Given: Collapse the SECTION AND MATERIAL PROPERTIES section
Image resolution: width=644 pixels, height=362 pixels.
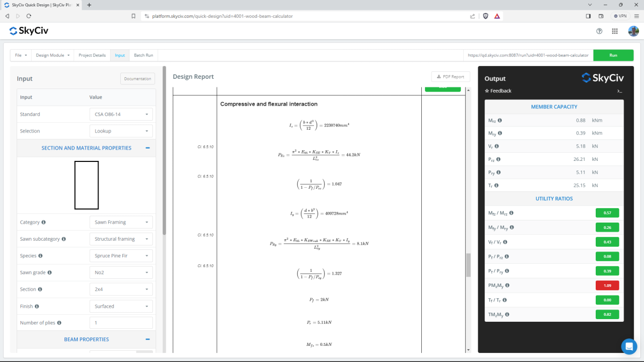Looking at the screenshot, I should (x=149, y=147).
